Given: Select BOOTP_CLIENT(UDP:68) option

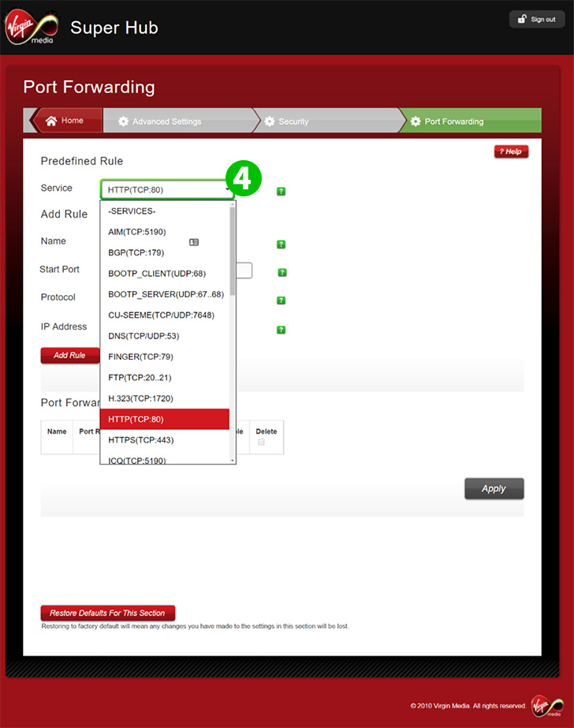Looking at the screenshot, I should [165, 274].
